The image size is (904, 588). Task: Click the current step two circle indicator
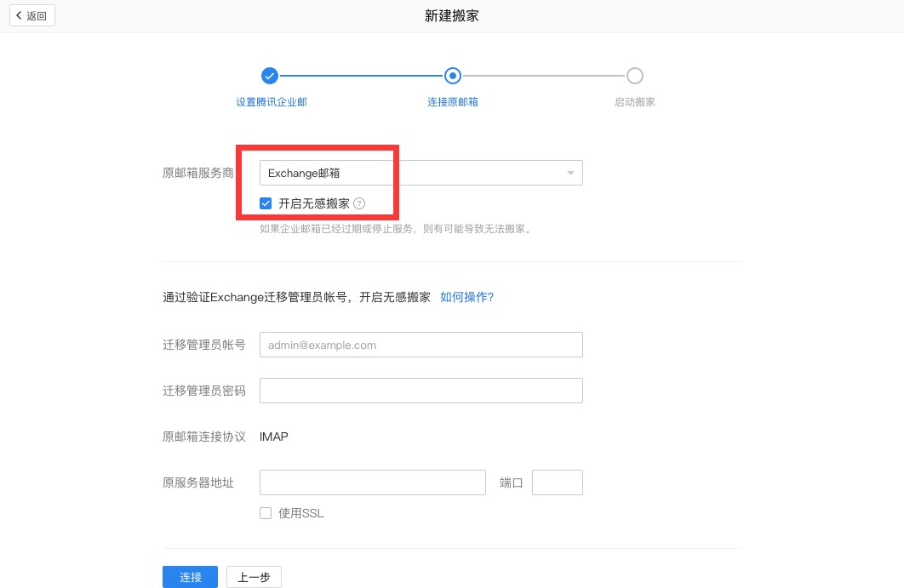point(453,76)
